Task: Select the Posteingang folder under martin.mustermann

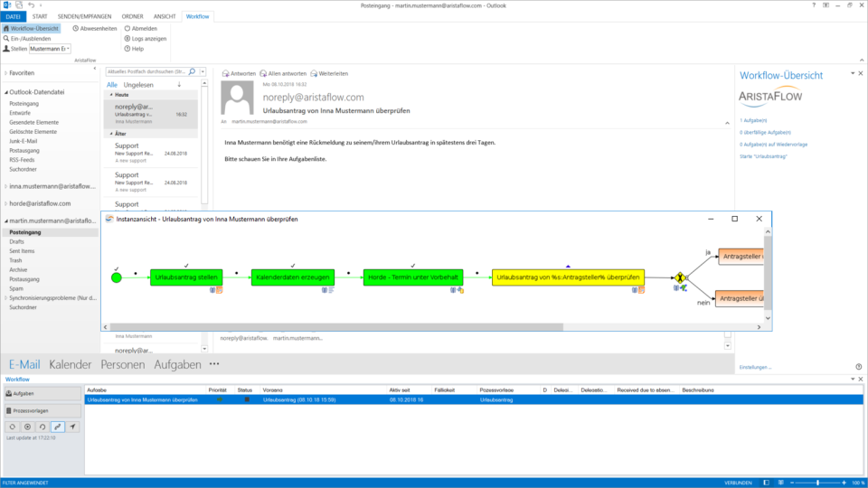Action: (25, 232)
